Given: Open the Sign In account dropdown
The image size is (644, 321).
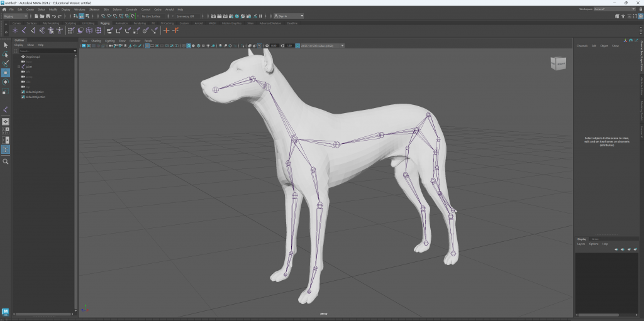Looking at the screenshot, I should [x=289, y=16].
